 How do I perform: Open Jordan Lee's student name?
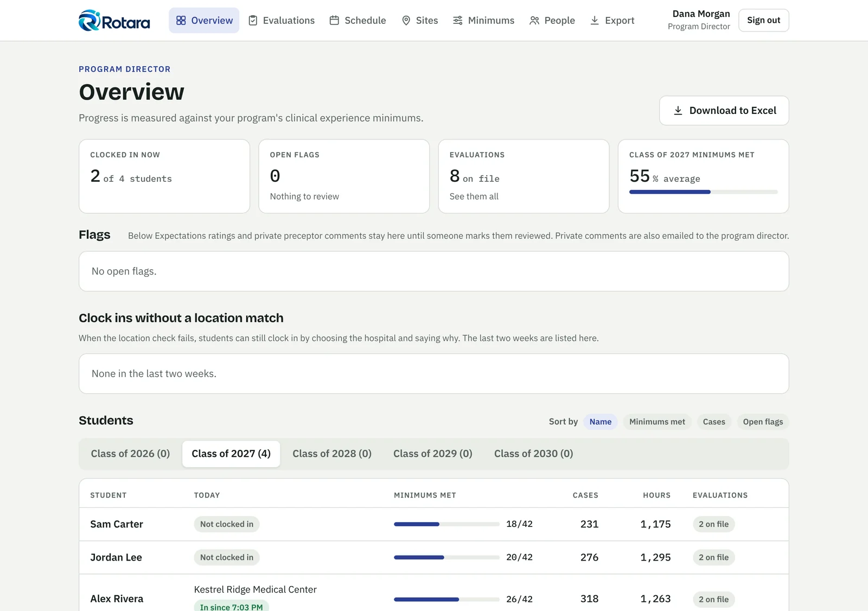coord(116,557)
